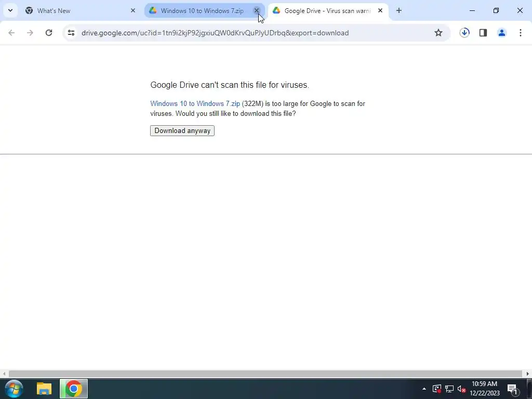Show hidden system tray icons
The image size is (532, 399).
tap(424, 389)
